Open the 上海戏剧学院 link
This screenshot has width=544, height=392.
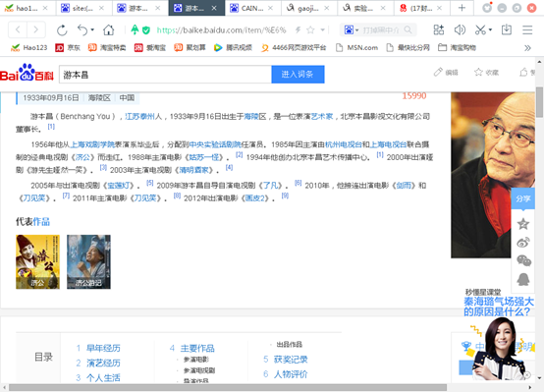click(x=92, y=144)
